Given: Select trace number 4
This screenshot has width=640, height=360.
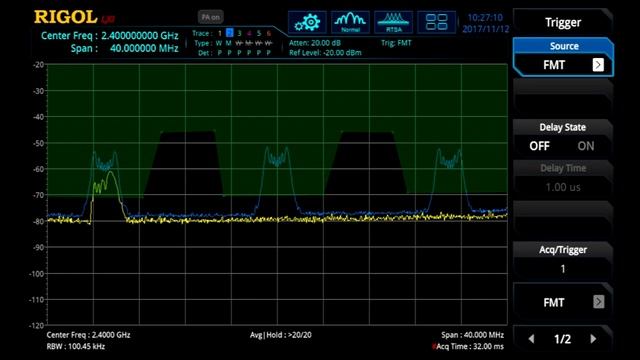Looking at the screenshot, I should (x=249, y=33).
